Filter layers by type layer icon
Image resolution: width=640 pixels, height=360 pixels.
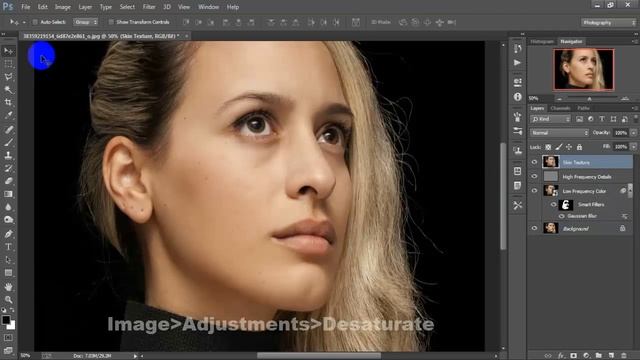coord(602,119)
